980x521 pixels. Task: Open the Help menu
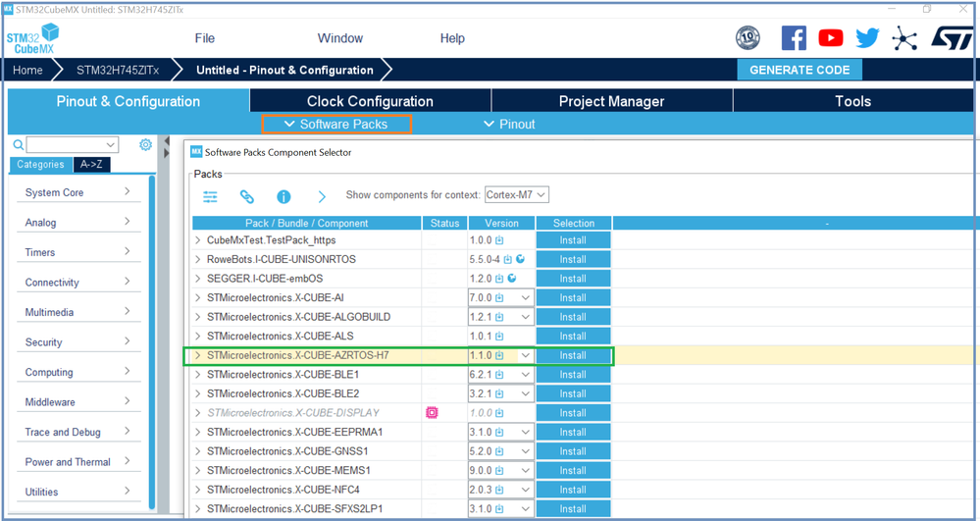coord(452,38)
